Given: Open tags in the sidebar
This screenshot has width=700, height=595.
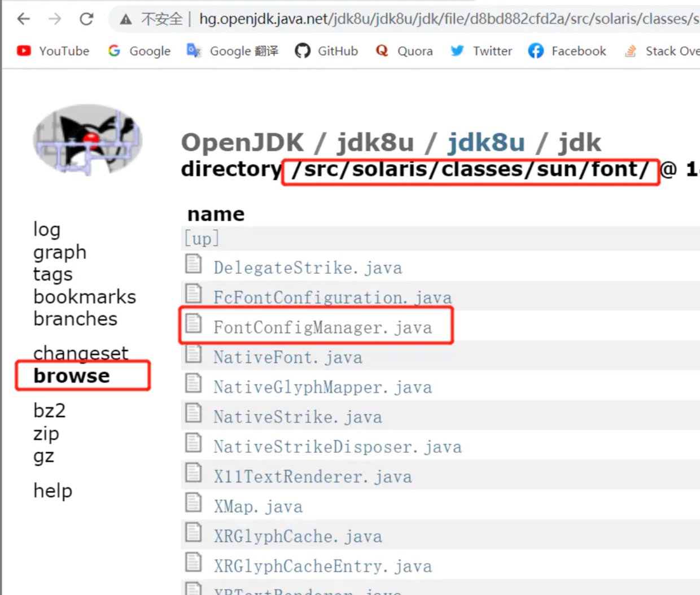Looking at the screenshot, I should [53, 274].
